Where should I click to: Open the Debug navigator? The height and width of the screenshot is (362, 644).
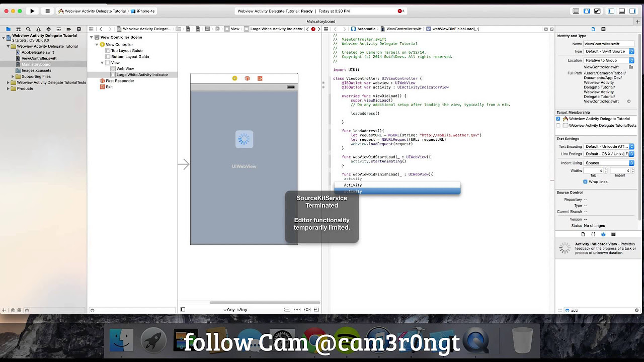58,29
